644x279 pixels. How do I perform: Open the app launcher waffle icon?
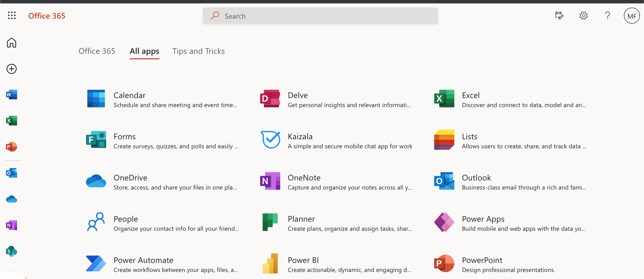(12, 16)
